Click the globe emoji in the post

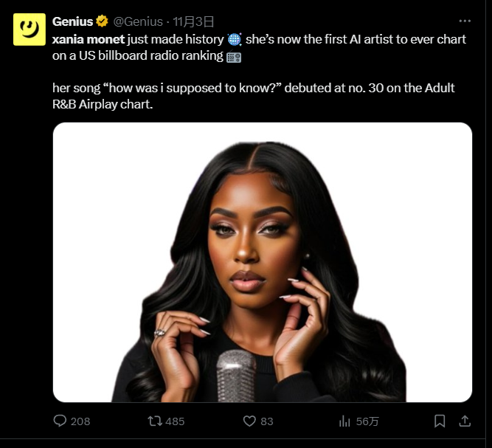click(235, 40)
